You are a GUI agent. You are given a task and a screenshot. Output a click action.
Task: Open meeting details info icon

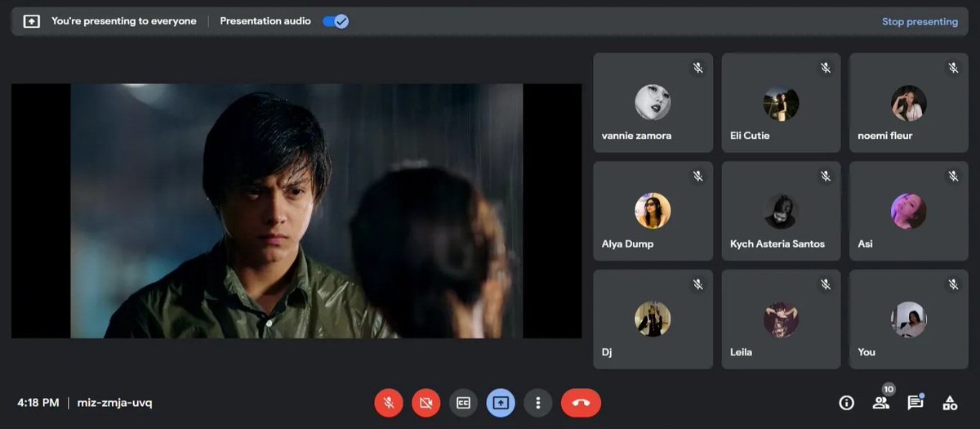(x=846, y=403)
